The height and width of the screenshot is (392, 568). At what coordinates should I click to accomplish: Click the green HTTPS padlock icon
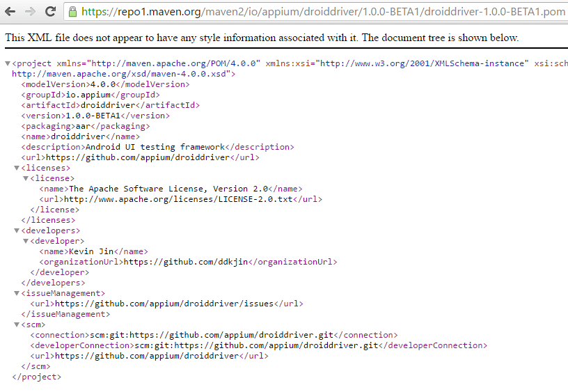pyautogui.click(x=72, y=12)
